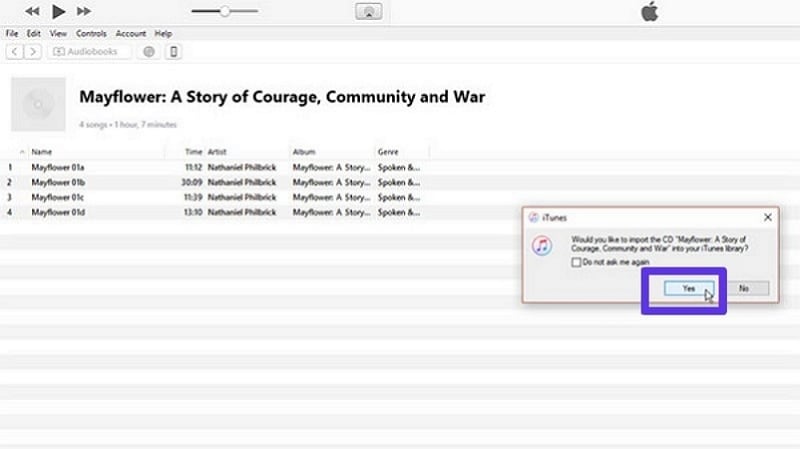Sort by the Artist column header

coord(217,152)
